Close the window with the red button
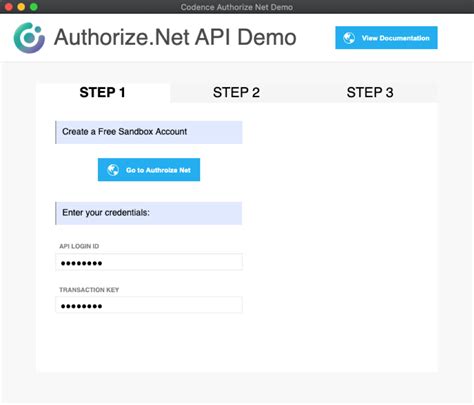This screenshot has height=405, width=474. [9, 7]
